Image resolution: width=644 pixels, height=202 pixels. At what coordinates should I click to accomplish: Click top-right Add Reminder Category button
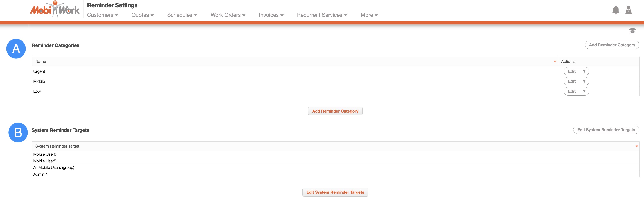[x=612, y=45]
